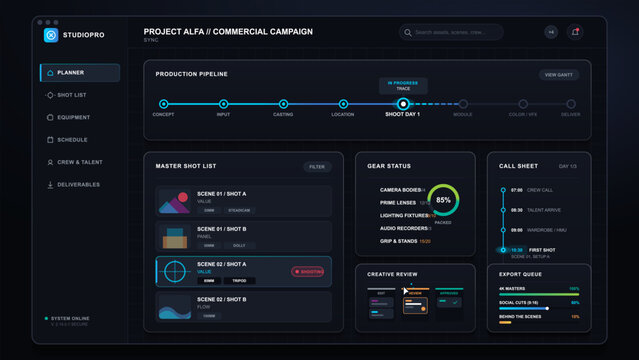
Task: Click the 85% packed gear ring
Action: click(443, 200)
